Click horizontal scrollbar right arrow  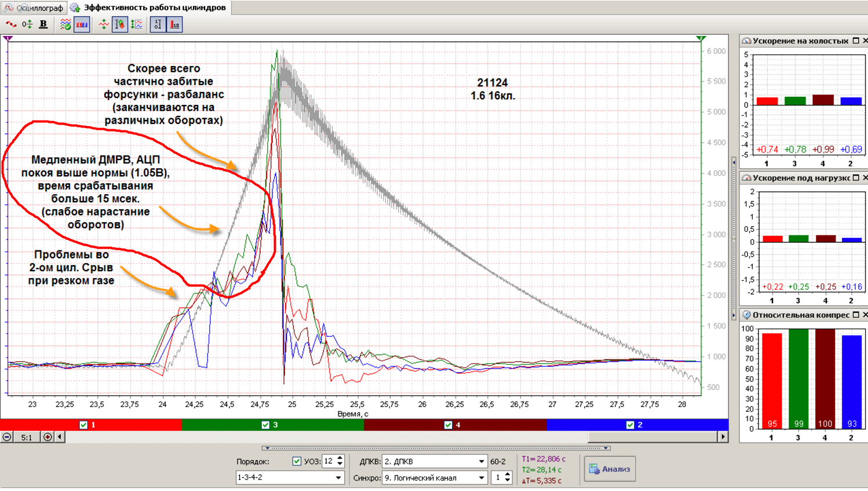[723, 437]
